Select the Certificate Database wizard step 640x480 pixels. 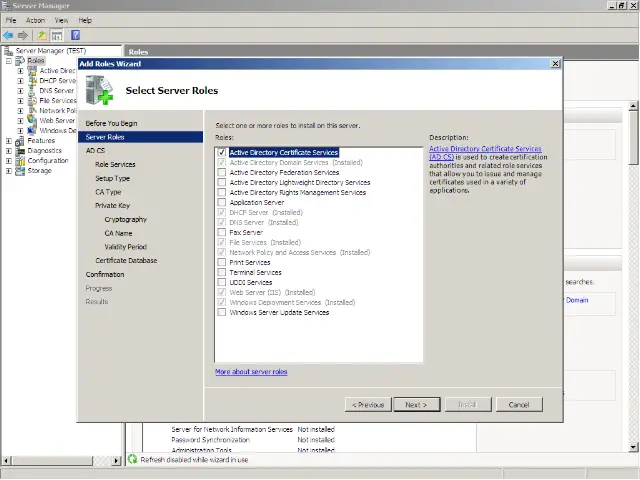point(126,260)
